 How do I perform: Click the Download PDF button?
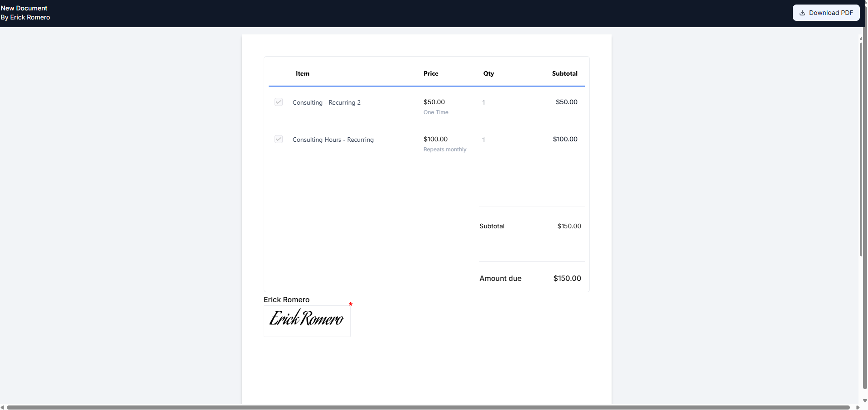click(x=826, y=13)
